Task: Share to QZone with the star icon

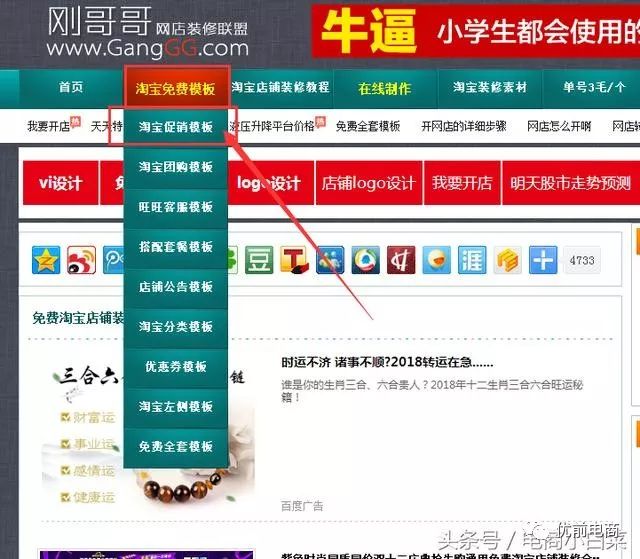Action: click(46, 260)
